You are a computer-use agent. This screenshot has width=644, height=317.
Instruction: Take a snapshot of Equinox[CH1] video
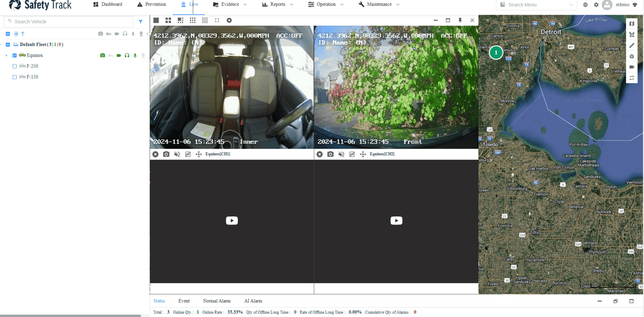coord(166,154)
